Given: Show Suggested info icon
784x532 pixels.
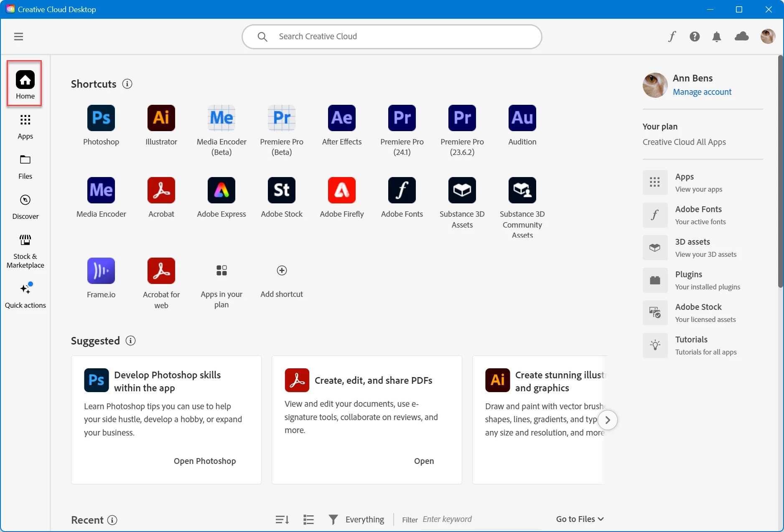Looking at the screenshot, I should (131, 341).
